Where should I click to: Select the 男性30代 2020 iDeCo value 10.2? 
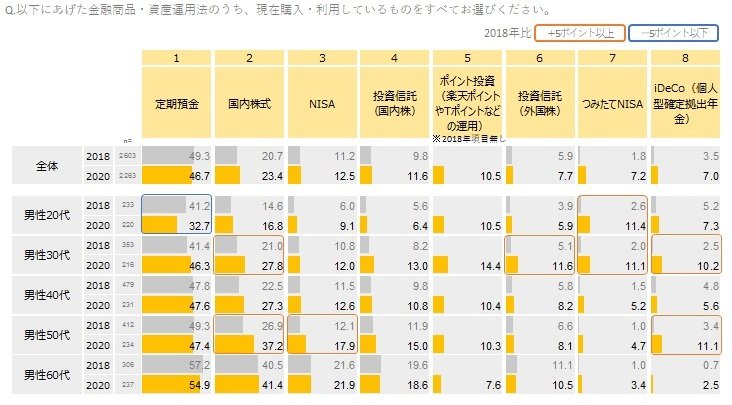click(708, 266)
